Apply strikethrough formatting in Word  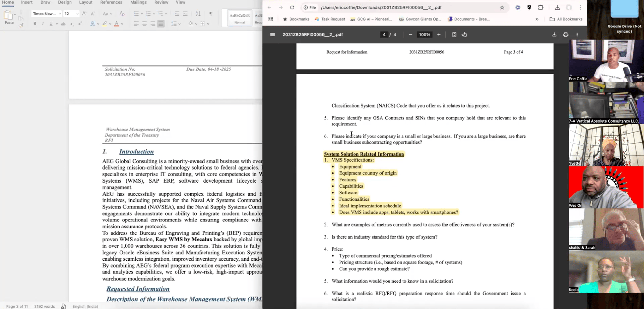pyautogui.click(x=63, y=24)
